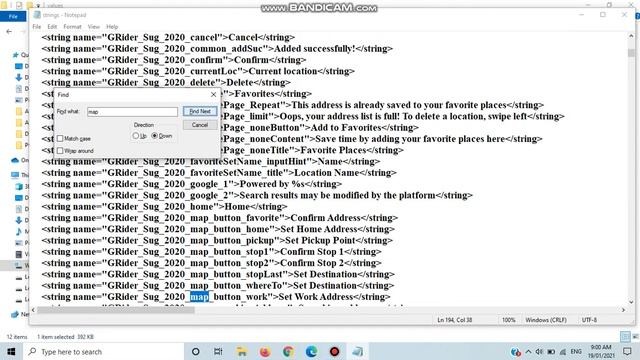The image size is (640, 360).
Task: Click the vertical scrollbar down arrow
Action: tap(631, 302)
